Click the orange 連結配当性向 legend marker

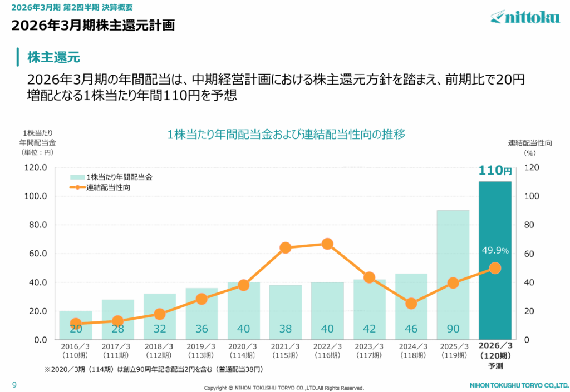77,187
